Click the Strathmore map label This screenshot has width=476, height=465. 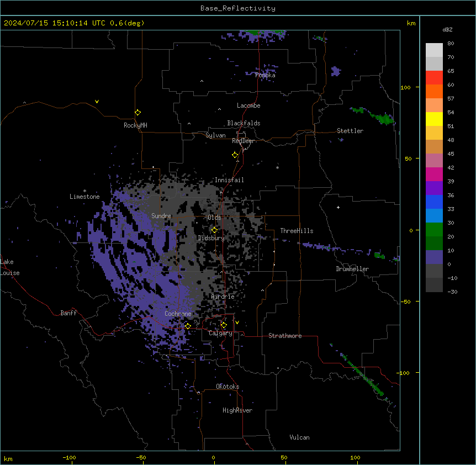(x=285, y=336)
